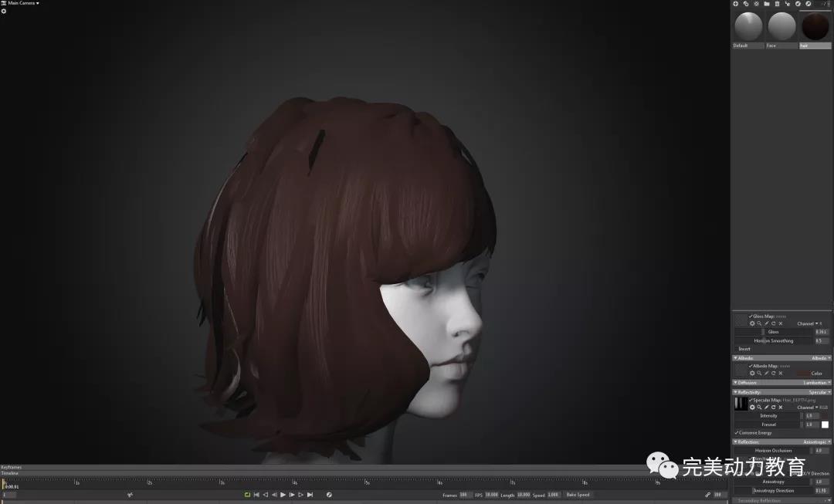Image resolution: width=834 pixels, height=504 pixels.
Task: Open the material folder icon
Action: (766, 4)
